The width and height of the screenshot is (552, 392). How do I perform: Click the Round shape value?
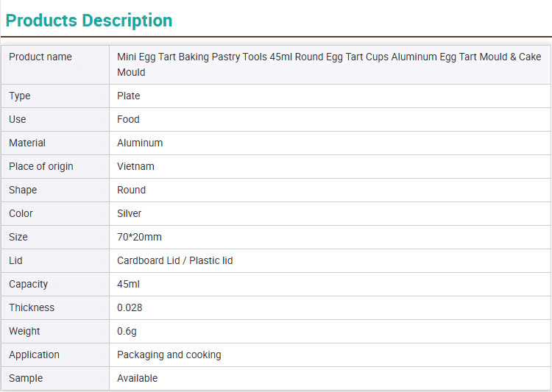pos(131,190)
